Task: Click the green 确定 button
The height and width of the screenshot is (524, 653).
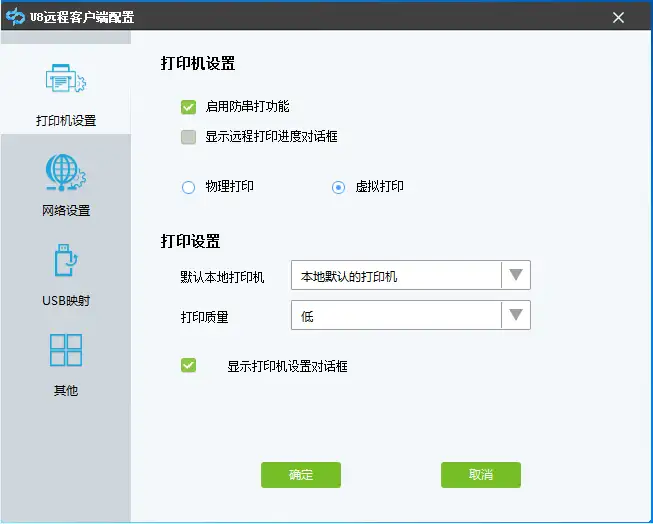Action: click(x=301, y=474)
